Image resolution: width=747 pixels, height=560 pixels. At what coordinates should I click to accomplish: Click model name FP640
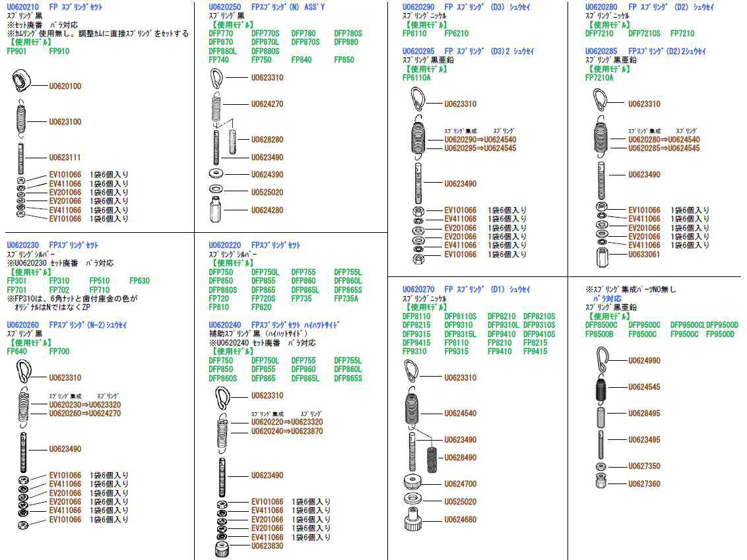(x=16, y=352)
